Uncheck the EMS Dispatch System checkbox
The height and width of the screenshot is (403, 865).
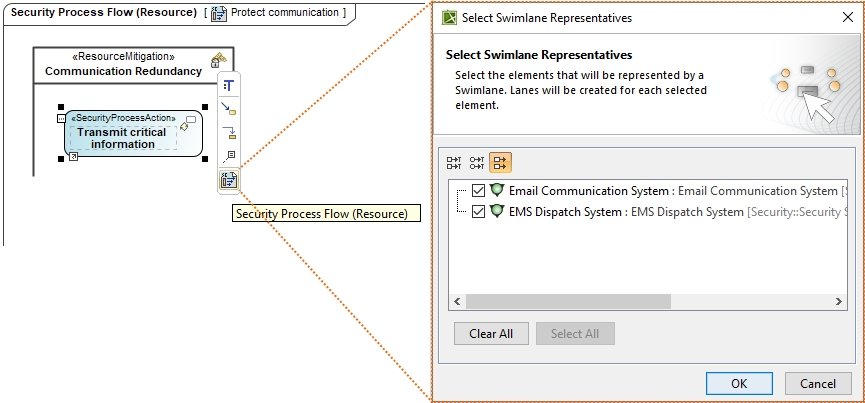[478, 212]
